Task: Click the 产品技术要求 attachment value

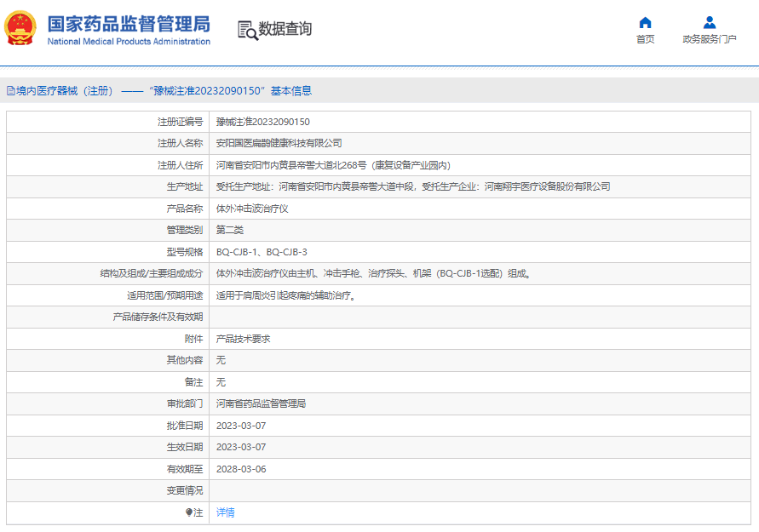Action: 243,339
